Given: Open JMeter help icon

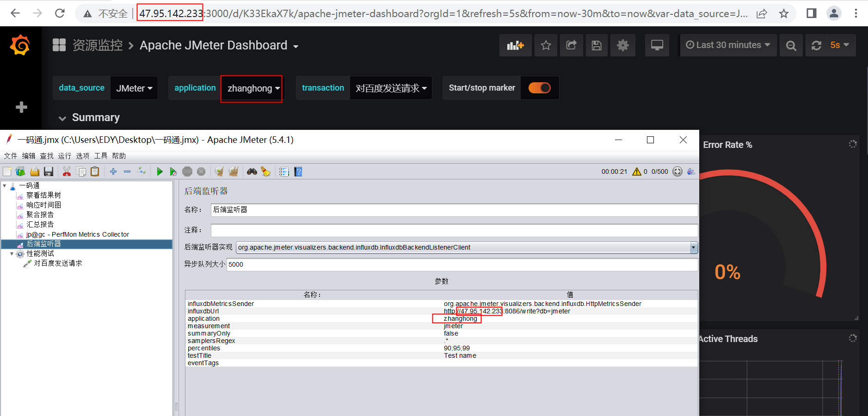Looking at the screenshot, I should click(298, 172).
